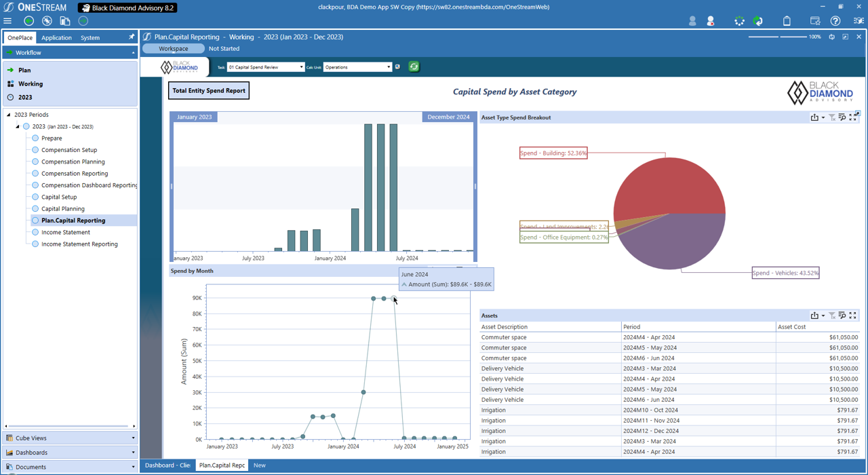Click the green back navigation arrow icon

pyautogui.click(x=29, y=21)
